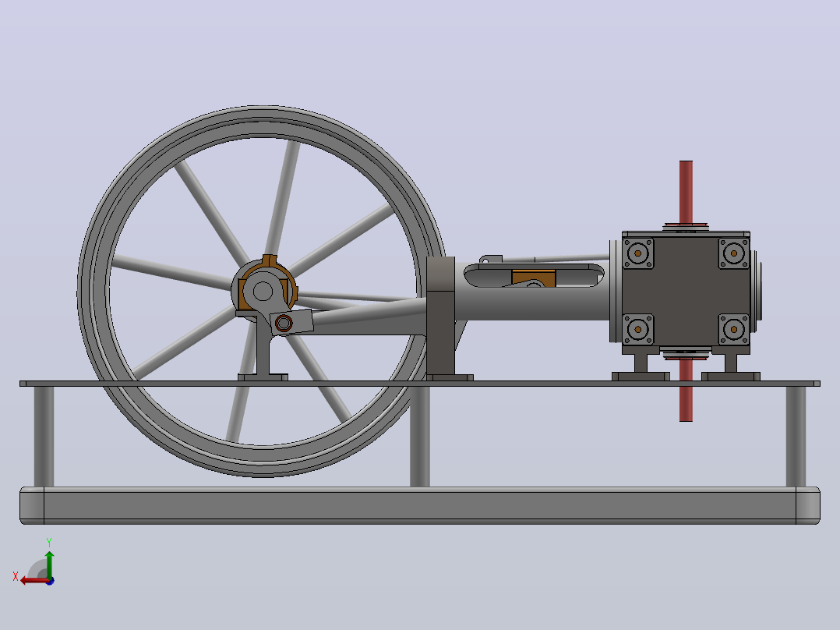The width and height of the screenshot is (840, 630).
Task: Select the dark cylinder block's center face
Action: [x=686, y=291]
